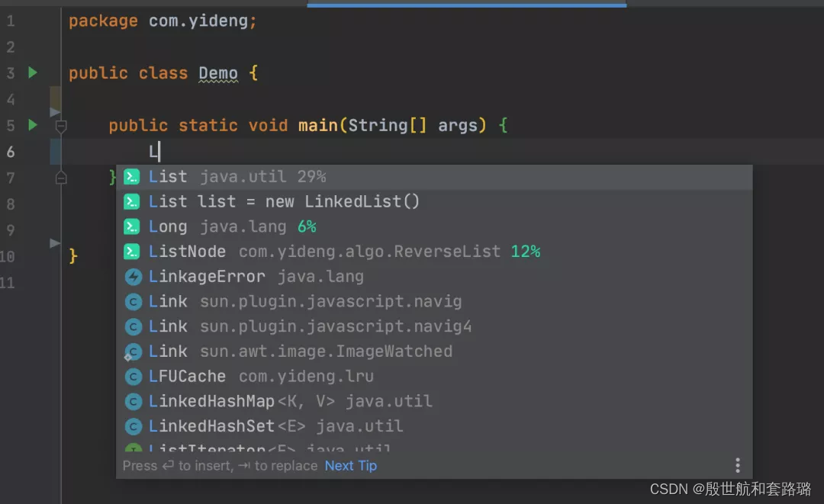Click class icon of Link navig4 entry
Viewport: 824px width, 504px height.
coord(133,326)
